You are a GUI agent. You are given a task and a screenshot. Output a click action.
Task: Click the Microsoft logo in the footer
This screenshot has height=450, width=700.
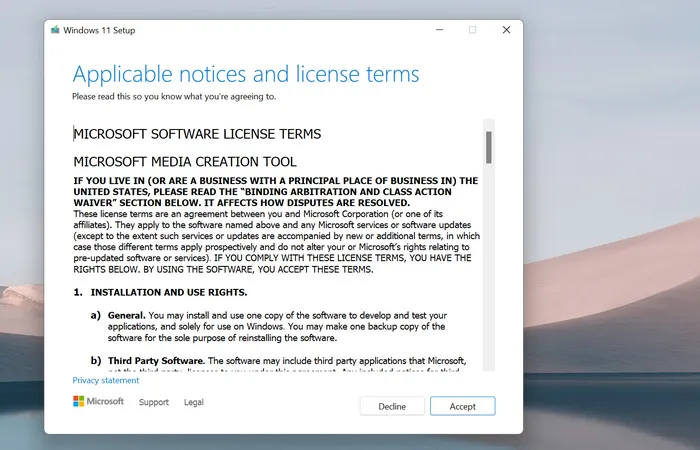(x=98, y=402)
